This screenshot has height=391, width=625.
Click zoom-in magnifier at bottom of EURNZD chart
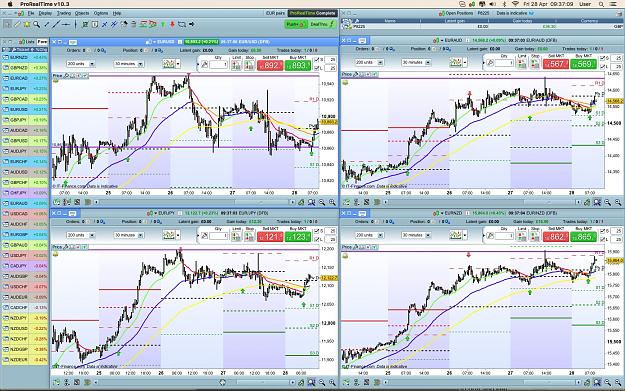(x=618, y=383)
